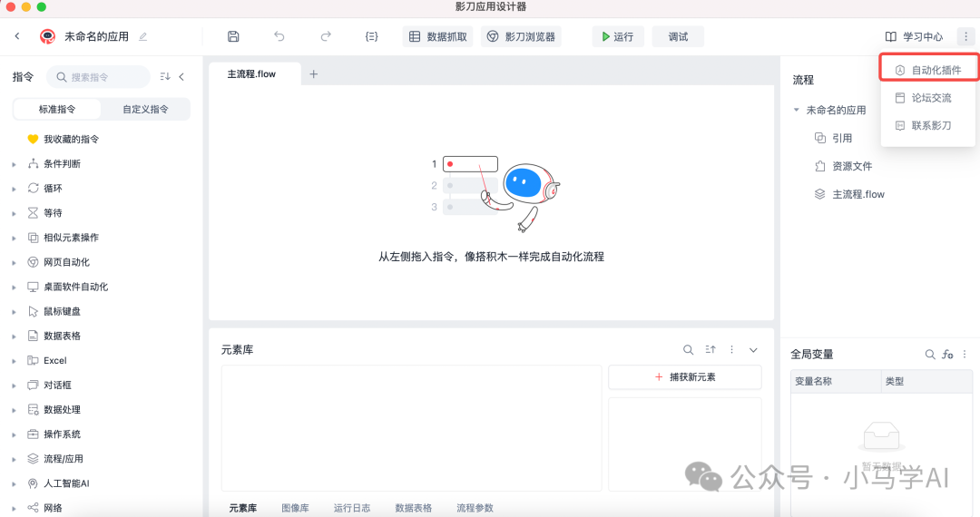The image size is (980, 517).
Task: Open the three-dot more menu at top right
Action: tap(965, 37)
